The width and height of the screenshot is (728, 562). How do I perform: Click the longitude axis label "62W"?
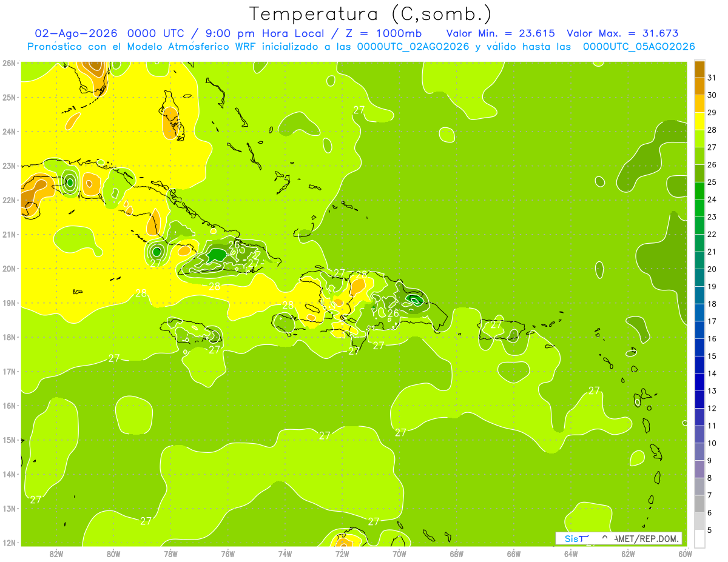(628, 554)
